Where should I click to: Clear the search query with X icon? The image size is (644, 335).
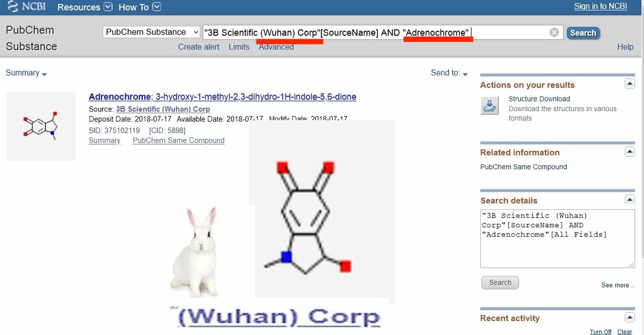click(554, 33)
